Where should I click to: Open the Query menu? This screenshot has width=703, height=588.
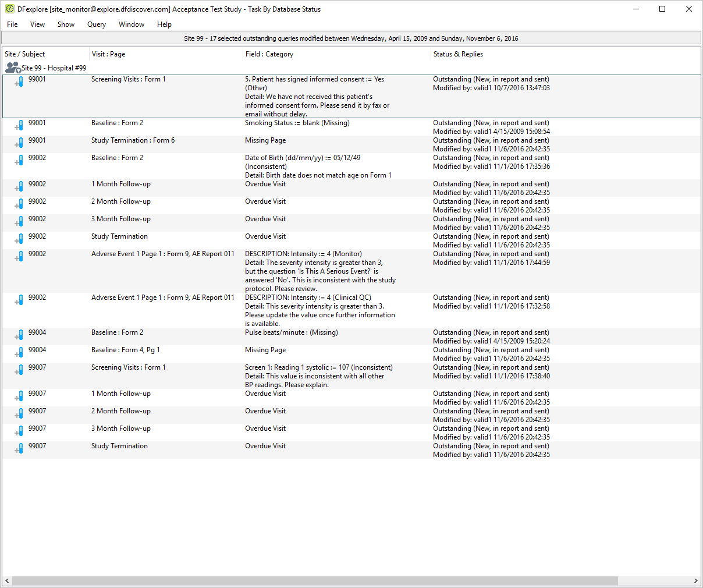coord(97,24)
